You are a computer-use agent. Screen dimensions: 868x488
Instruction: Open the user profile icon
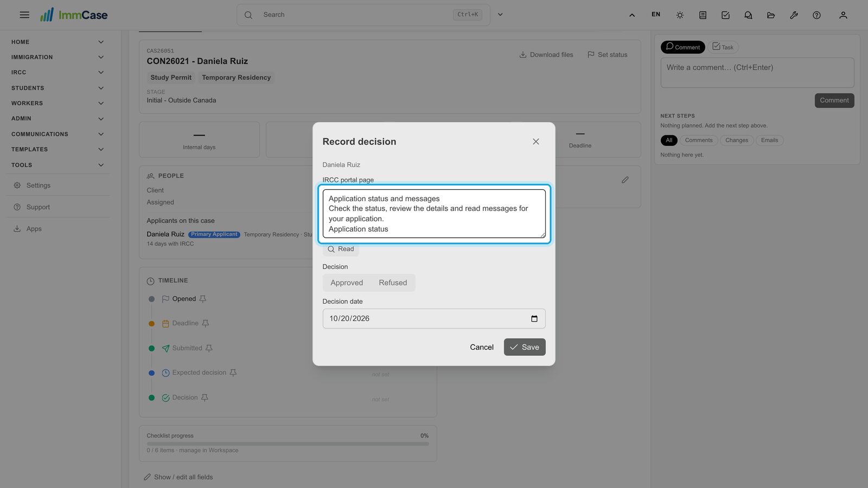click(843, 15)
